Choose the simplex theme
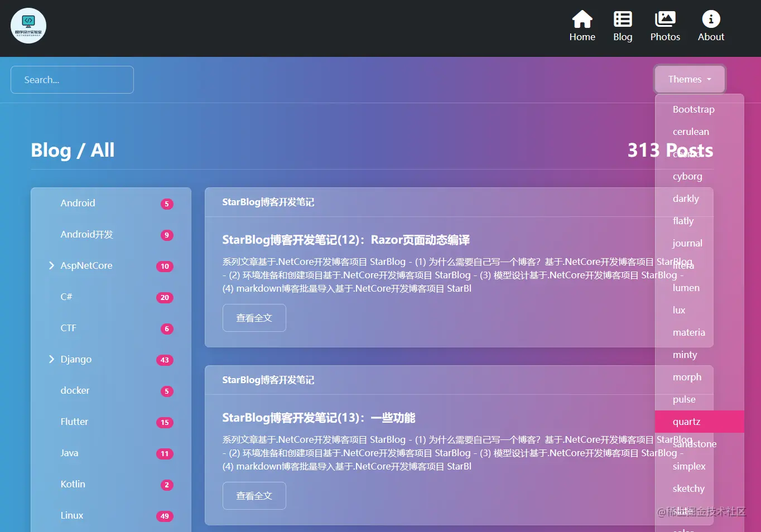The image size is (761, 532). pos(700,466)
